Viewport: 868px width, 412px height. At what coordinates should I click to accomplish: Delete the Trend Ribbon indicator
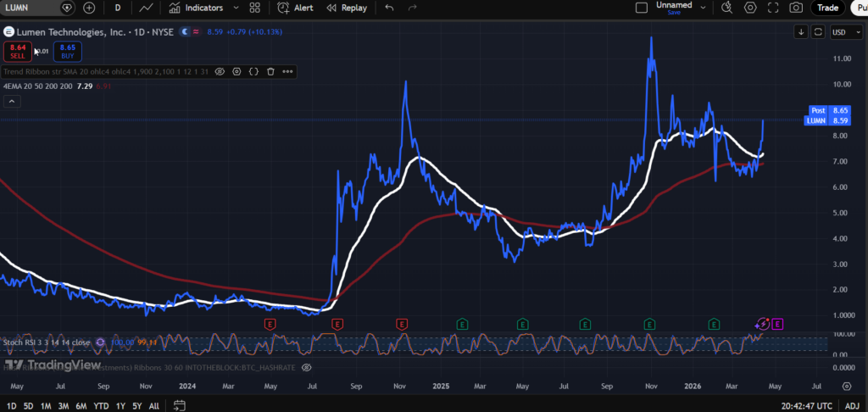tap(270, 72)
